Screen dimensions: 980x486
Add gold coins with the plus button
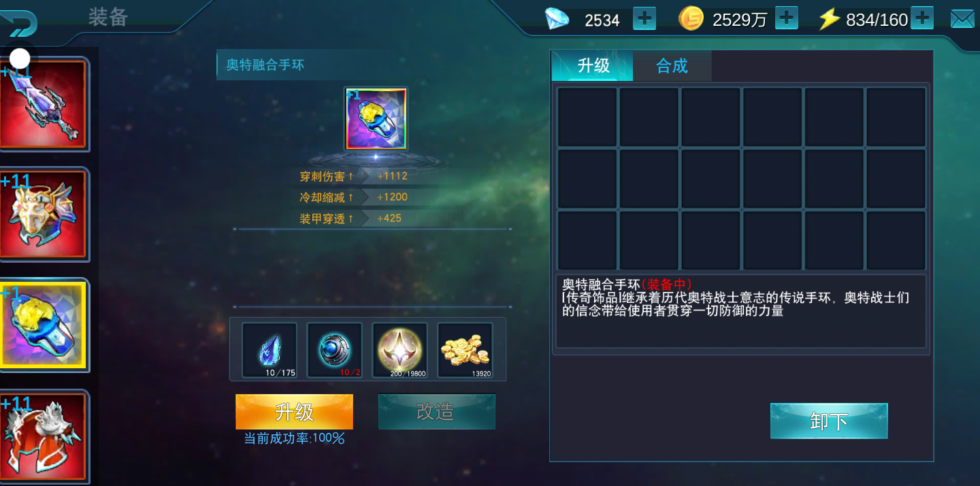[x=786, y=18]
